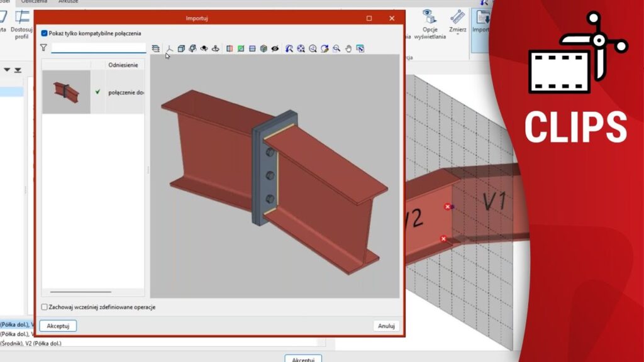Click the Anuluj button

[x=386, y=326]
